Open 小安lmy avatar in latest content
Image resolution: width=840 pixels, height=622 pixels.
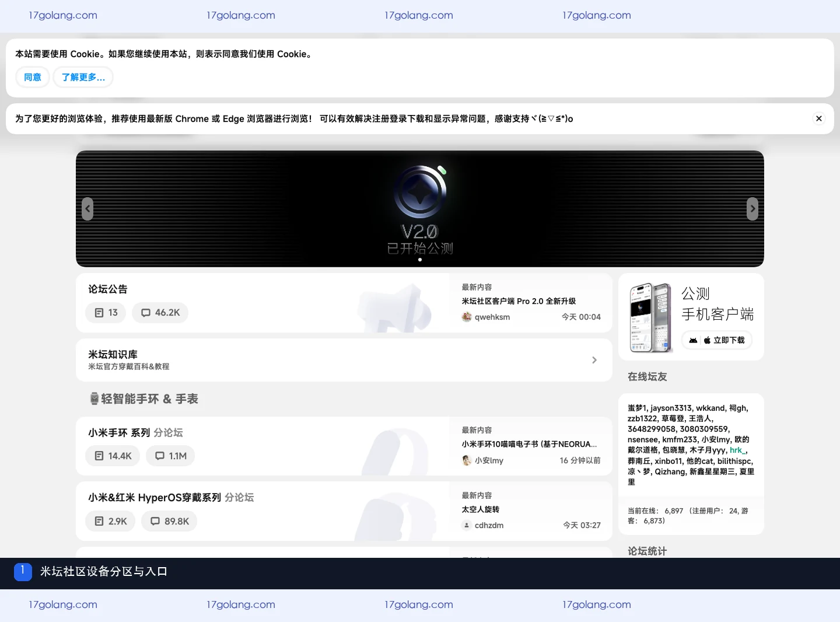[467, 460]
